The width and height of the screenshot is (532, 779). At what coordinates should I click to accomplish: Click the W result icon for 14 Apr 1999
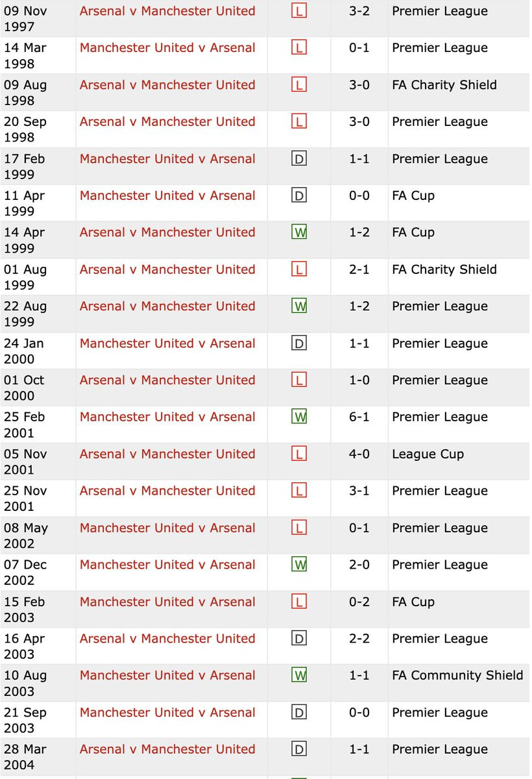tap(298, 232)
